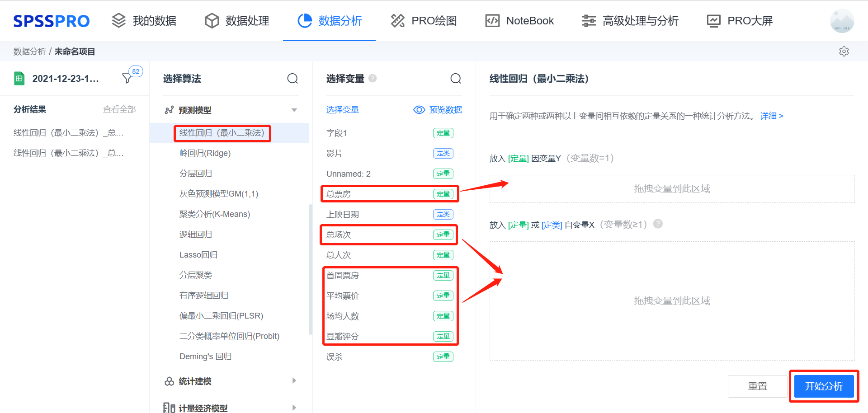
Task: Open the 我的数据 tab
Action: (x=144, y=21)
